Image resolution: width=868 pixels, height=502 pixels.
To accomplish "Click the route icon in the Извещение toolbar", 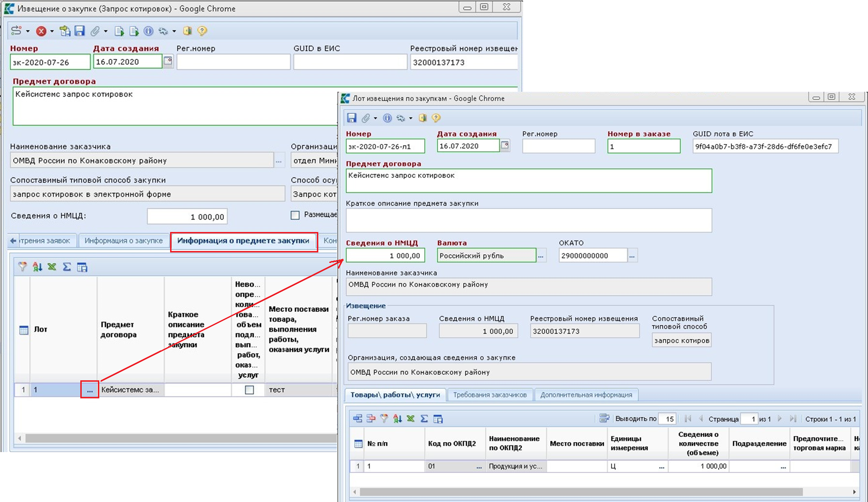I will point(16,31).
